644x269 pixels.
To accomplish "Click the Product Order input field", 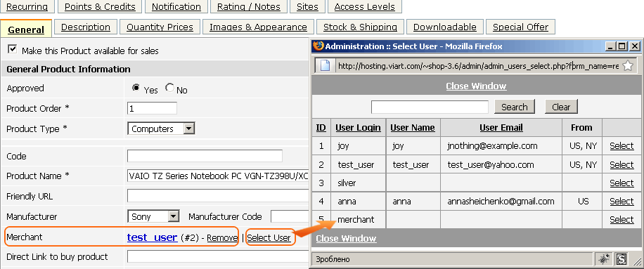I will (153, 108).
